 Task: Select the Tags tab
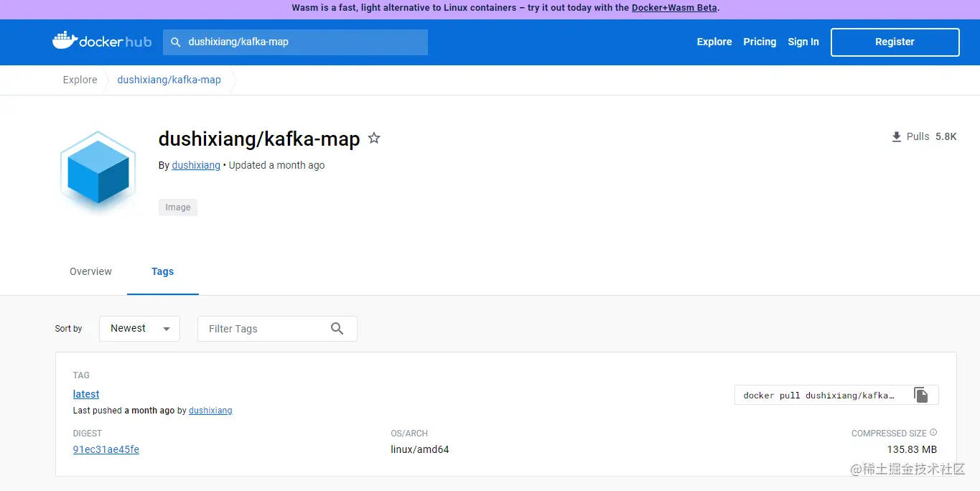[x=163, y=271]
